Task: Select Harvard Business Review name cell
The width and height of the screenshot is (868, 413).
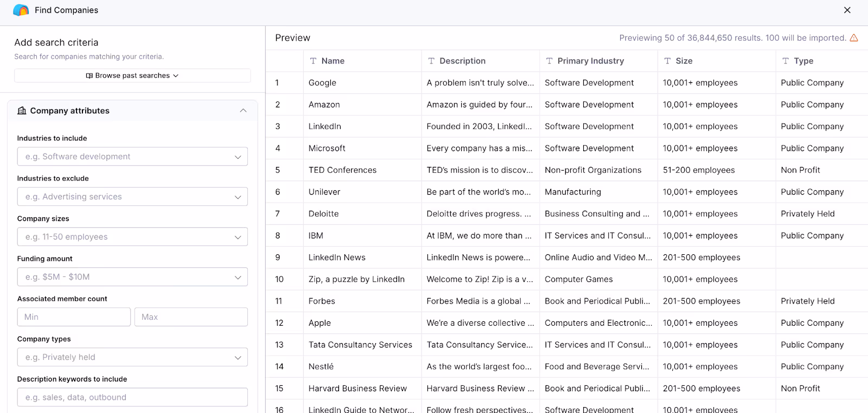Action: [362, 389]
